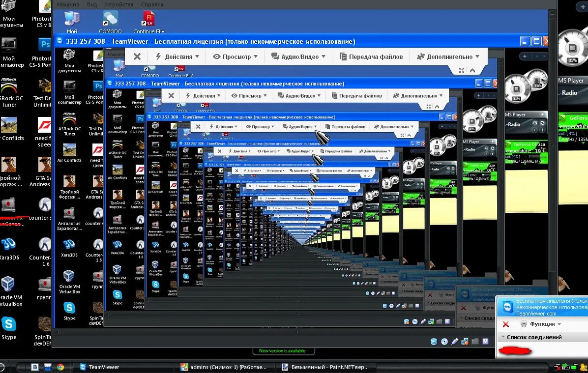Open the Действия dropdown in outermost TeamViewer toolbar
This screenshot has height=373, width=588.
pos(177,57)
